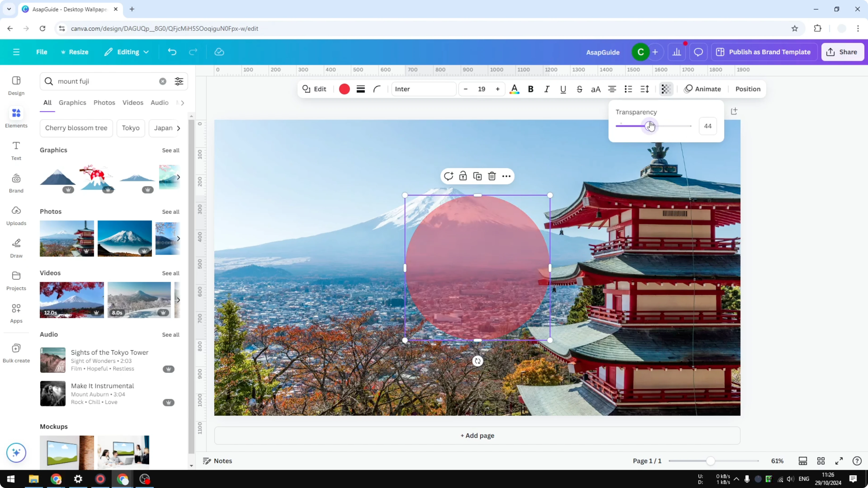Toggle italic formatting

point(547,89)
